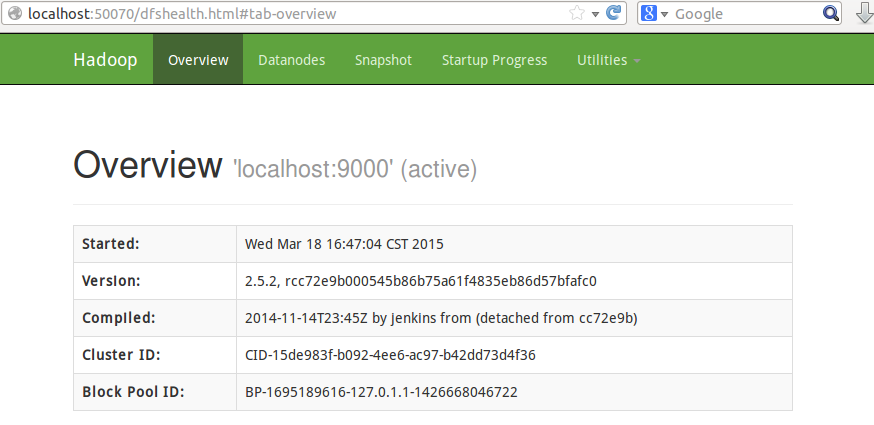Click the 'Started:' row label
The width and height of the screenshot is (874, 425).
110,244
